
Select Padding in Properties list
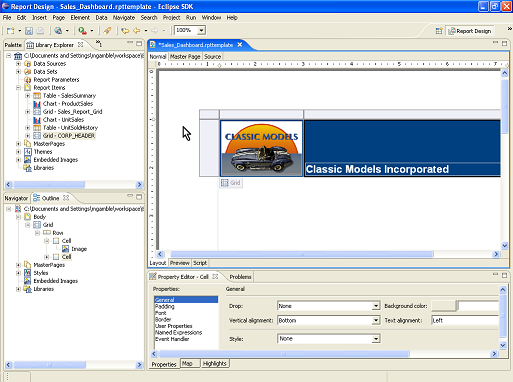tap(165, 306)
